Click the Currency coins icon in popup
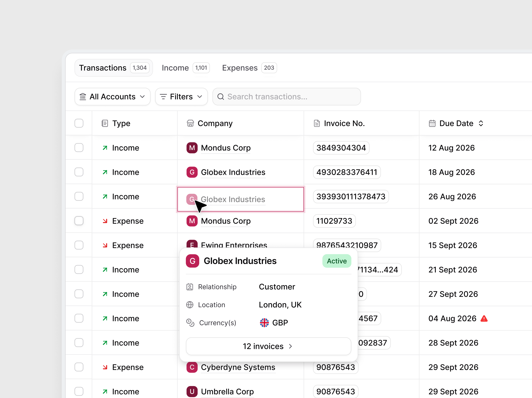 [x=190, y=323]
